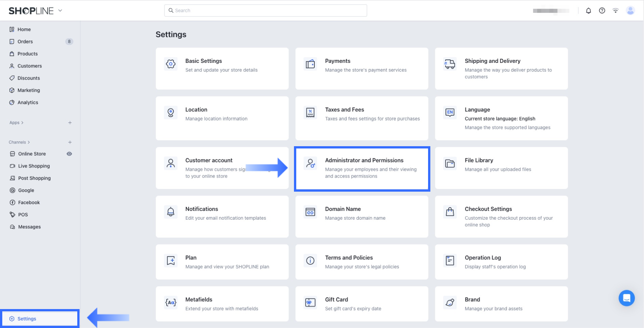Screen dimensions: 644x328
Task: Click the user profile avatar
Action: (x=630, y=11)
